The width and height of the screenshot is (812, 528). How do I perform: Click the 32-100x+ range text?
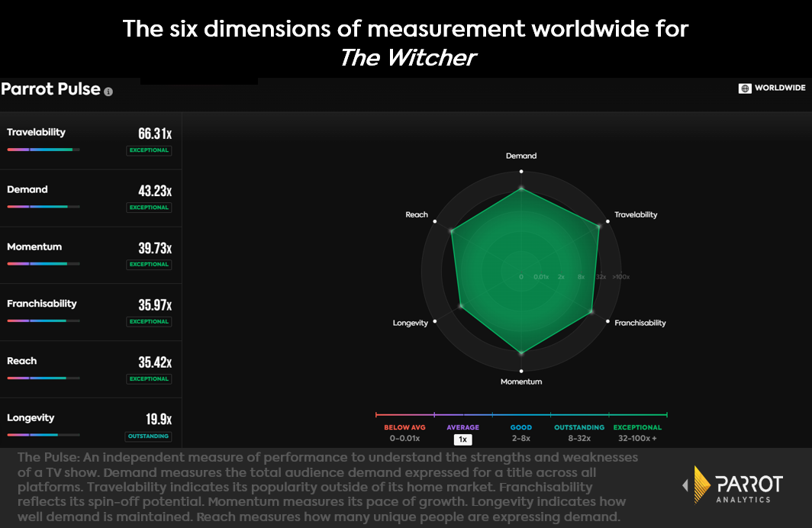pos(637,439)
